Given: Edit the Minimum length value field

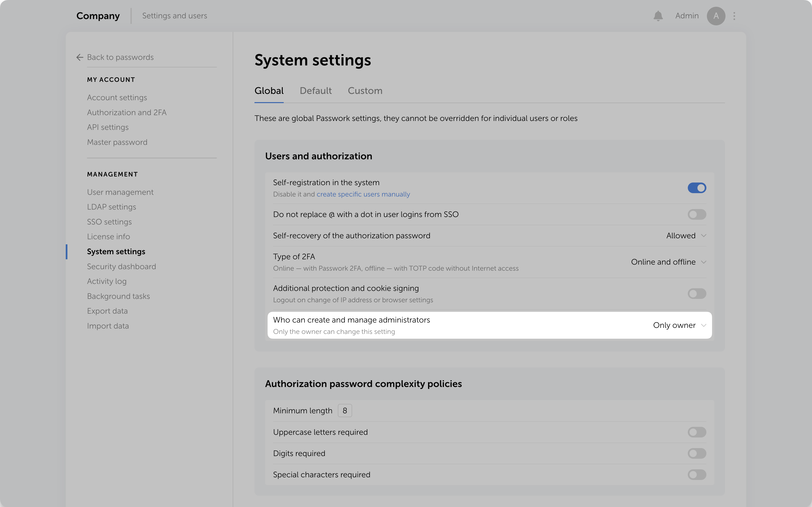Looking at the screenshot, I should pos(345,410).
